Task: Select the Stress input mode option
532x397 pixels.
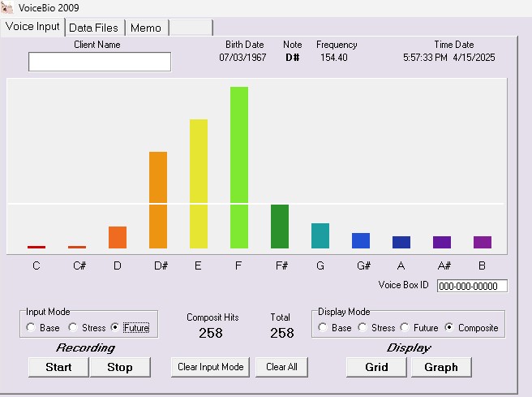Action: (72, 328)
